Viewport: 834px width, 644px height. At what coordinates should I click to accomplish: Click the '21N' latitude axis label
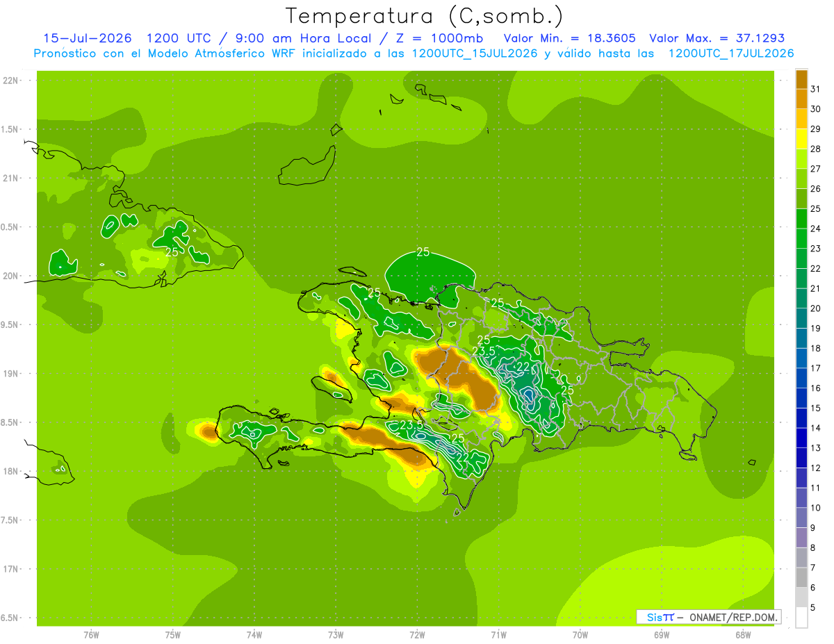point(10,179)
